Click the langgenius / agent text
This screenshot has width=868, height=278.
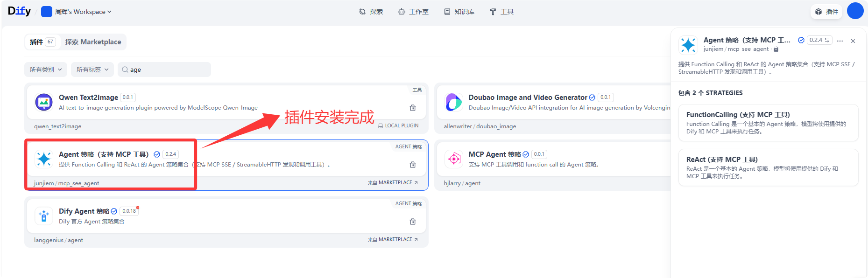point(58,240)
